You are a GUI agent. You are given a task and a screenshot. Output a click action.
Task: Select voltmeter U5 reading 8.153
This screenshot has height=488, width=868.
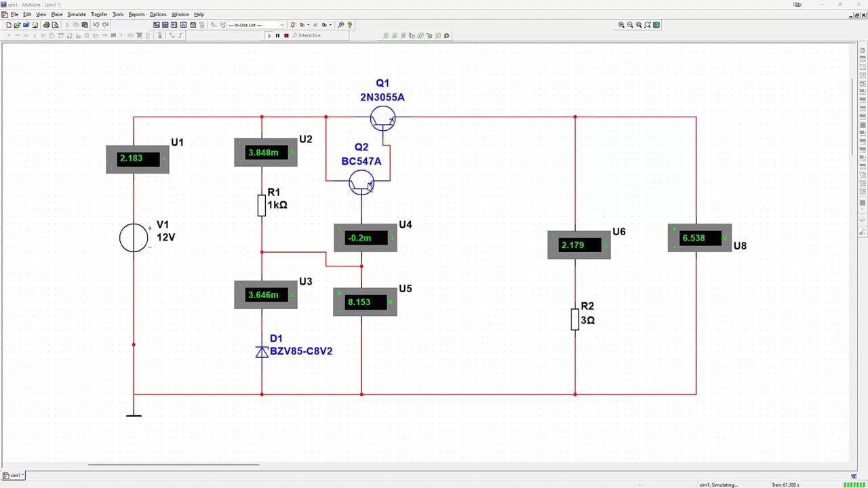click(x=365, y=302)
